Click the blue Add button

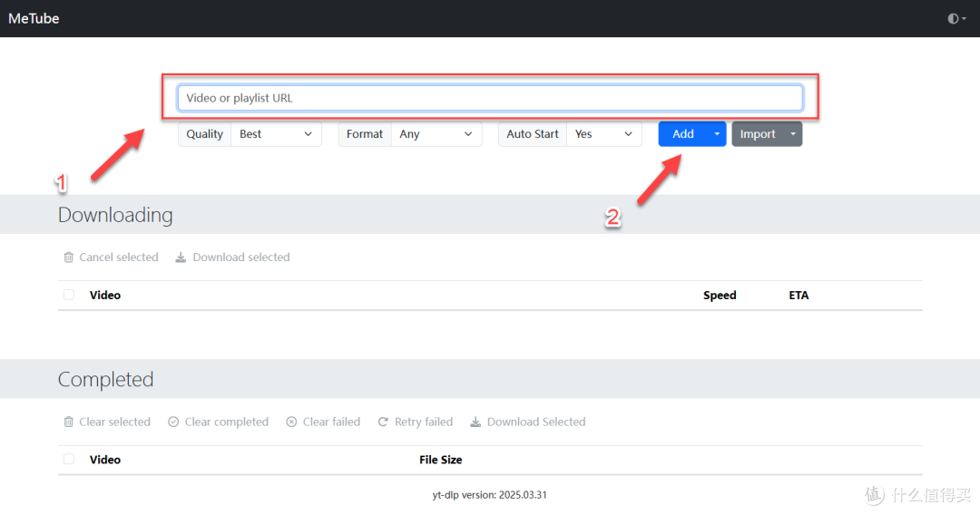click(683, 134)
